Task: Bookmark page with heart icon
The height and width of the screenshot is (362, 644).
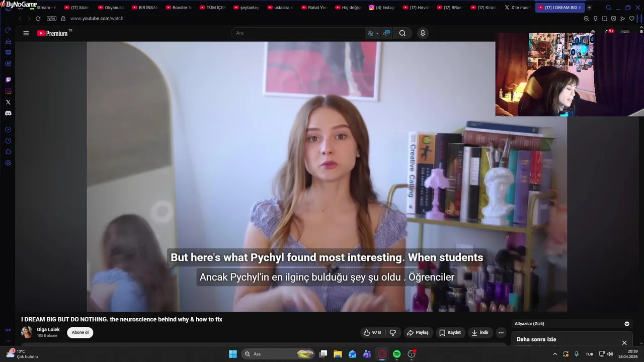Action: click(x=632, y=19)
